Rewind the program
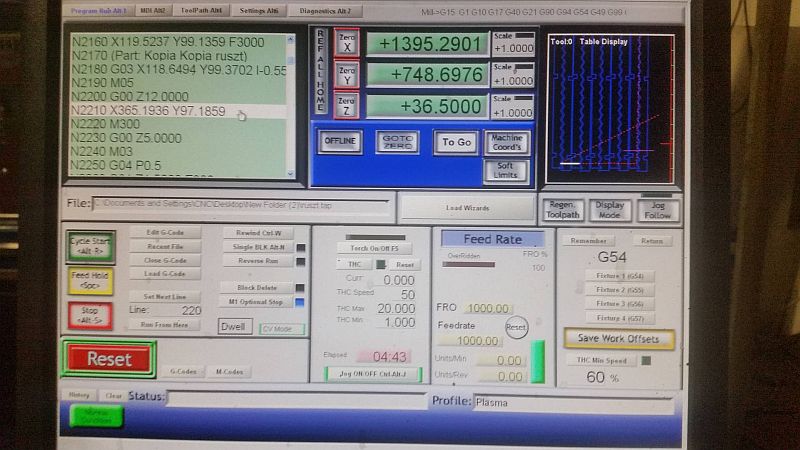 (258, 233)
